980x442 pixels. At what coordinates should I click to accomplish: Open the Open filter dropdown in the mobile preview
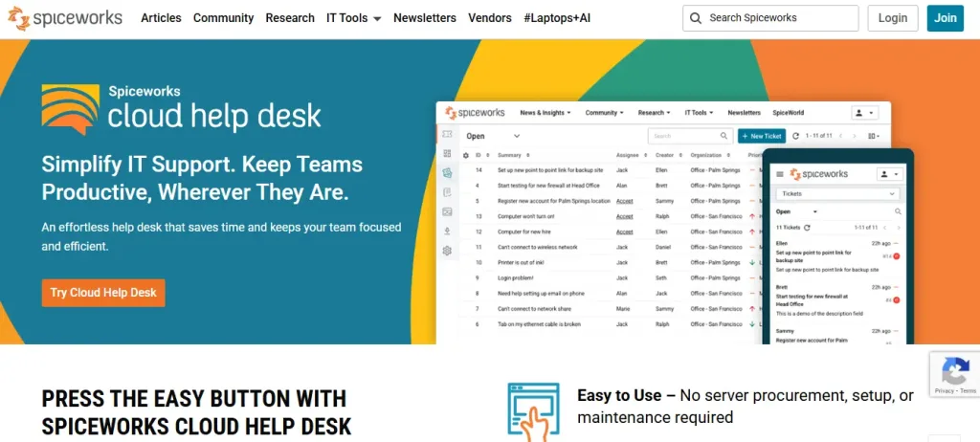click(x=796, y=212)
